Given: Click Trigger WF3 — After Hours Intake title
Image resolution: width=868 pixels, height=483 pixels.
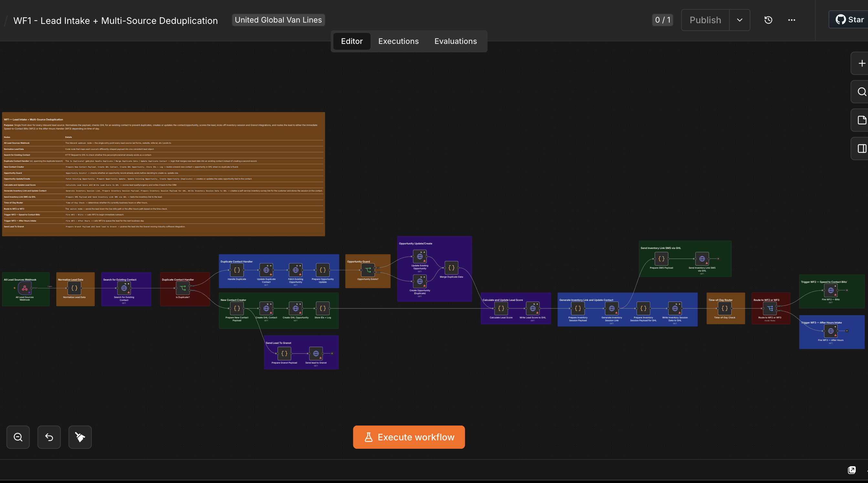Looking at the screenshot, I should tap(821, 323).
